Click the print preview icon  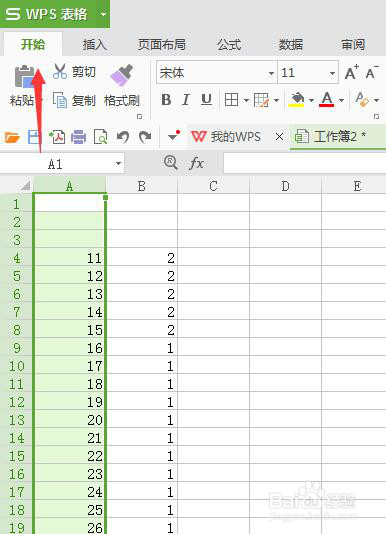(x=100, y=137)
